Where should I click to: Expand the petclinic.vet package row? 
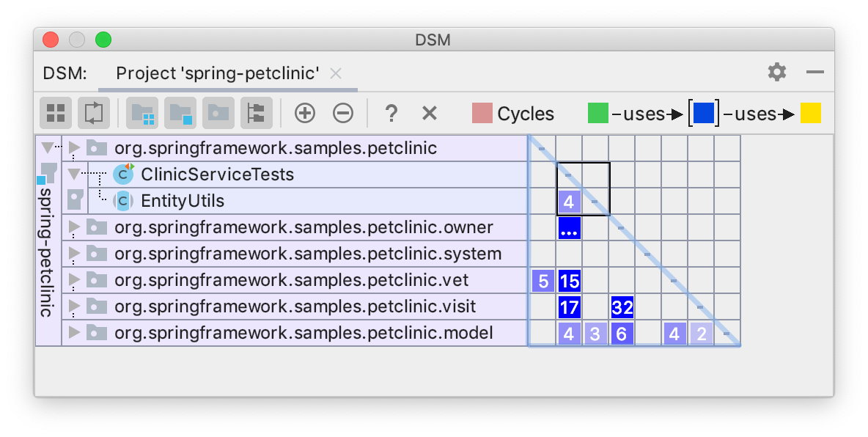(74, 280)
